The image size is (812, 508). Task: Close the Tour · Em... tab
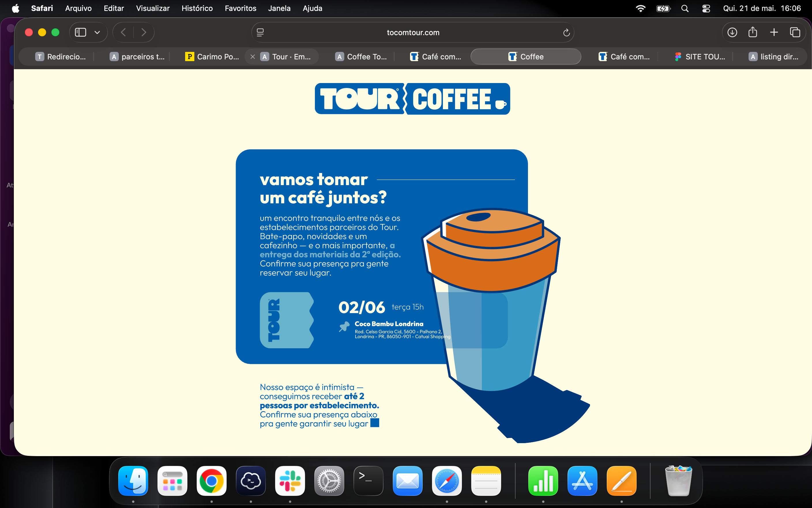click(253, 57)
